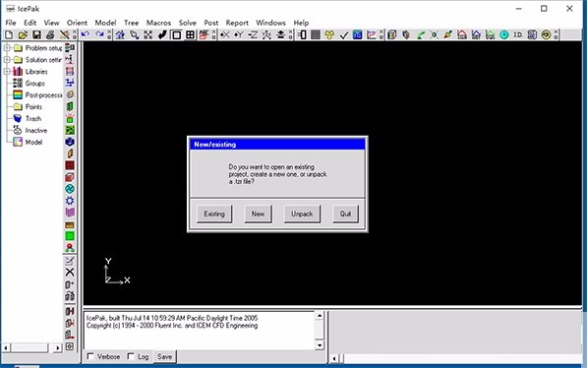The image size is (588, 368).
Task: Click the New button in dialog
Action: (258, 214)
